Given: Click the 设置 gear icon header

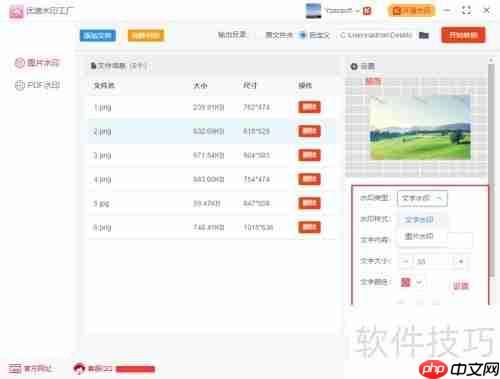Looking at the screenshot, I should pyautogui.click(x=354, y=66).
